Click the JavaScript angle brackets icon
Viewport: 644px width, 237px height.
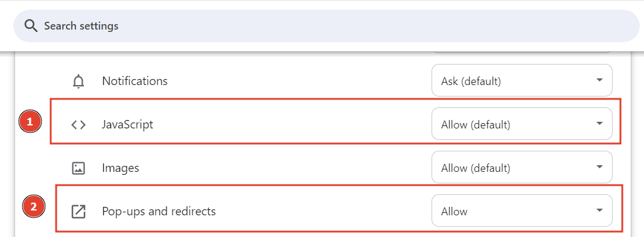(x=78, y=125)
